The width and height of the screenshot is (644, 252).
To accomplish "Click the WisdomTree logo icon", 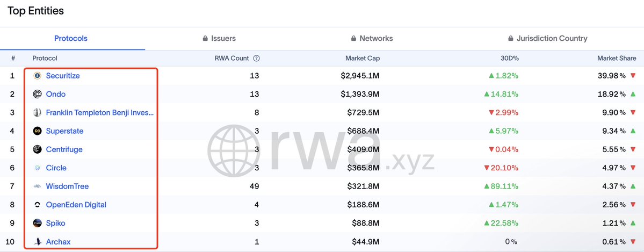I will pyautogui.click(x=38, y=186).
